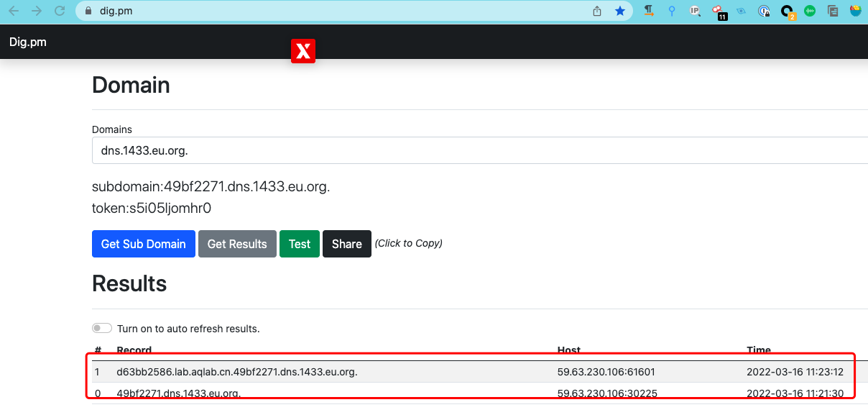
Task: Open the IP lookup extension
Action: tap(695, 11)
